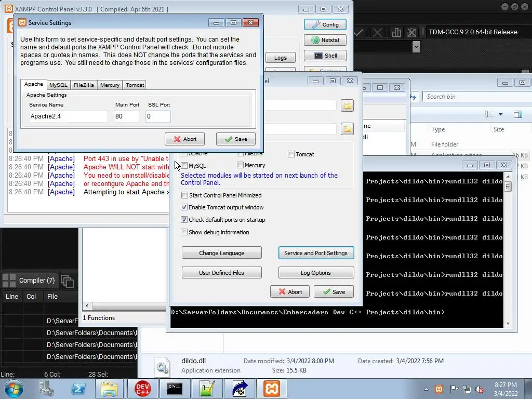Enable Show debug information
Screen dimensions: 532x399
coord(184,232)
